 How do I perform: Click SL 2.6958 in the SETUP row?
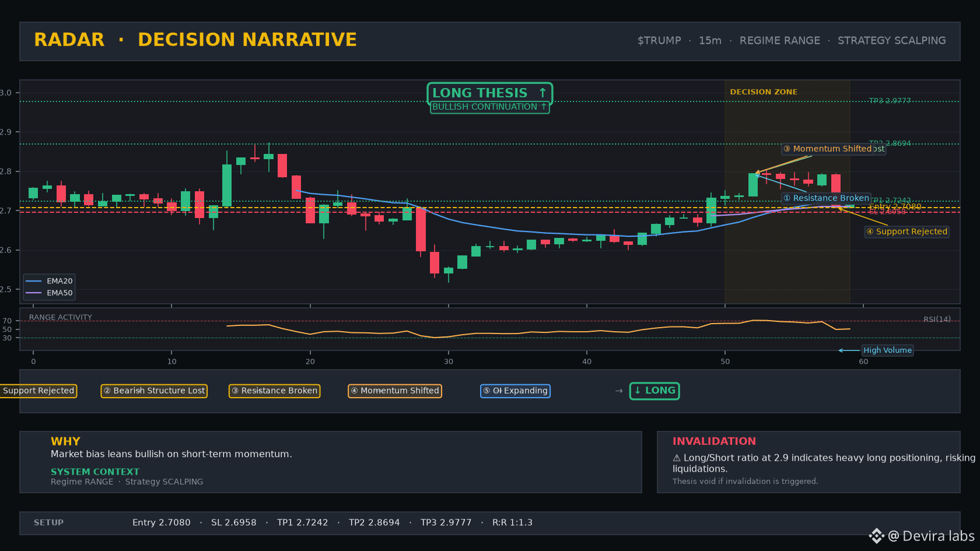tap(234, 523)
